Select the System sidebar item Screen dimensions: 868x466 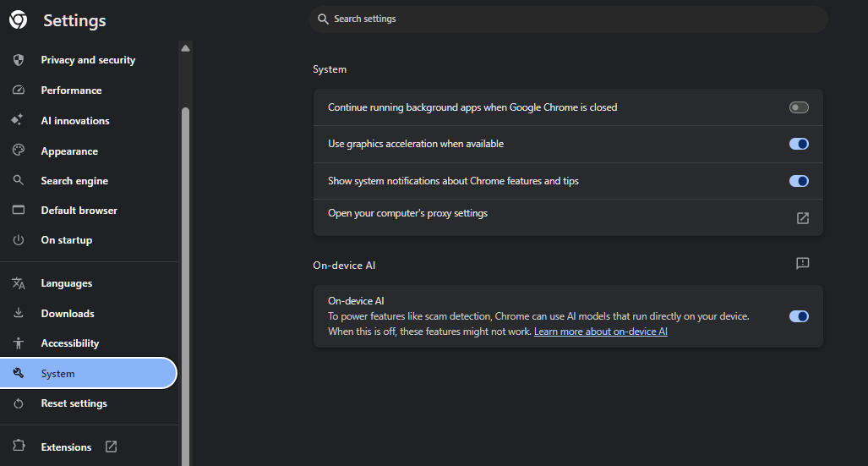pyautogui.click(x=89, y=373)
